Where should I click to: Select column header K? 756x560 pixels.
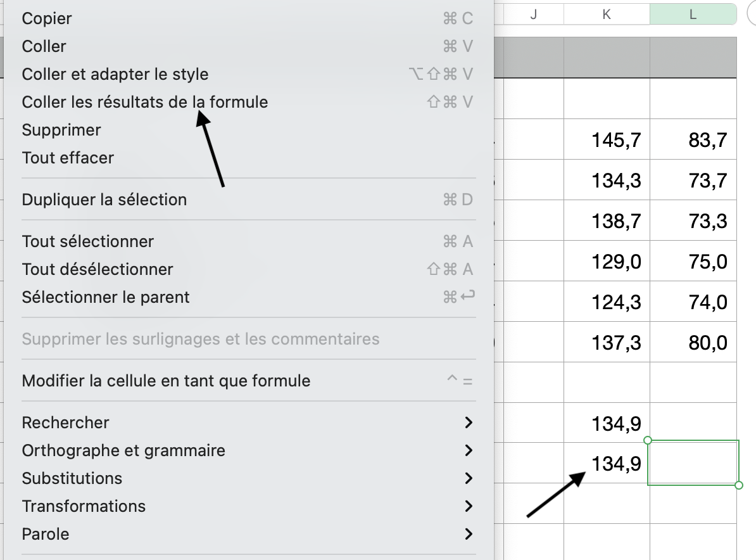point(607,15)
